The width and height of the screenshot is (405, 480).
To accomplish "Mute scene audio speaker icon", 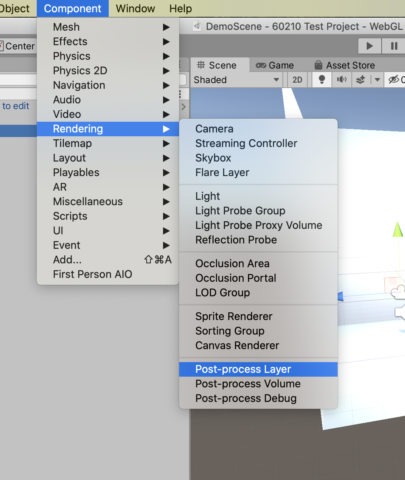I will [x=341, y=80].
